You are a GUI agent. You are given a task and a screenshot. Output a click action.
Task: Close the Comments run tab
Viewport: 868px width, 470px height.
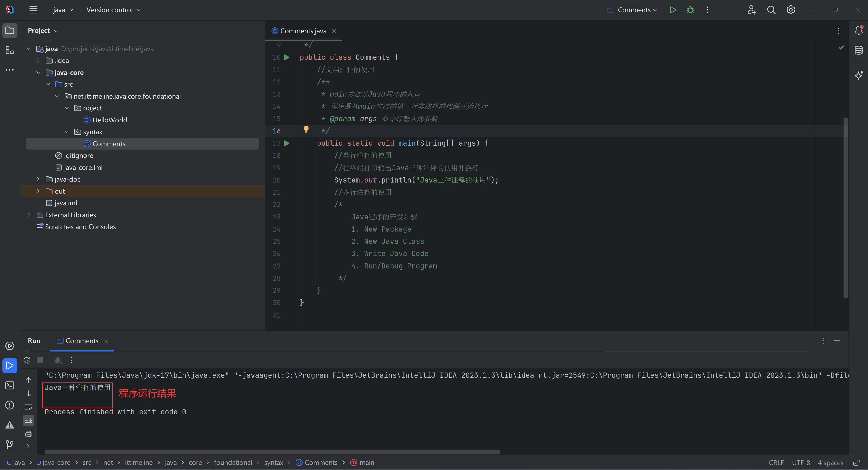click(x=106, y=341)
